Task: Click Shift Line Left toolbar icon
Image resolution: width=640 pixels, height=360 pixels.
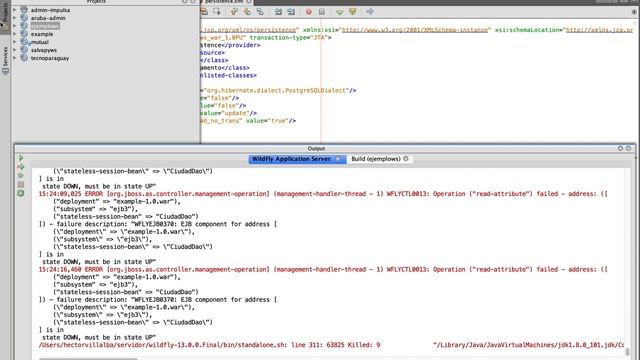Action: click(x=278, y=12)
